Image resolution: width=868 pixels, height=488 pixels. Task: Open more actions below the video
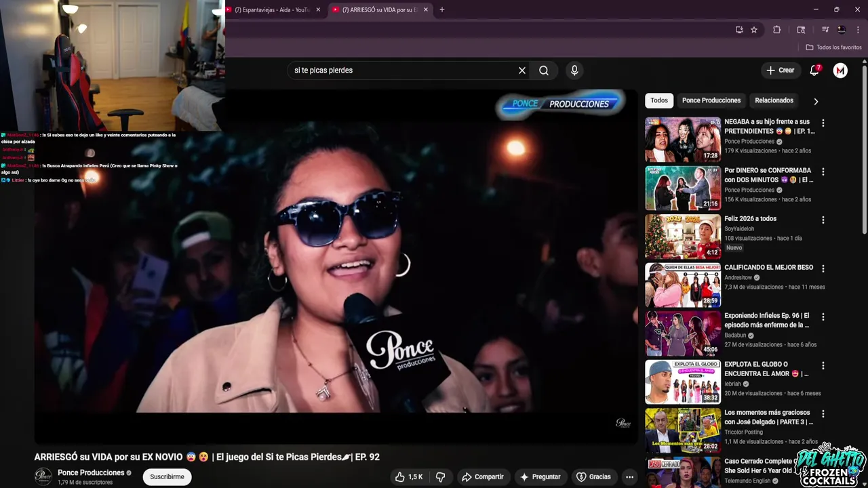pyautogui.click(x=629, y=477)
